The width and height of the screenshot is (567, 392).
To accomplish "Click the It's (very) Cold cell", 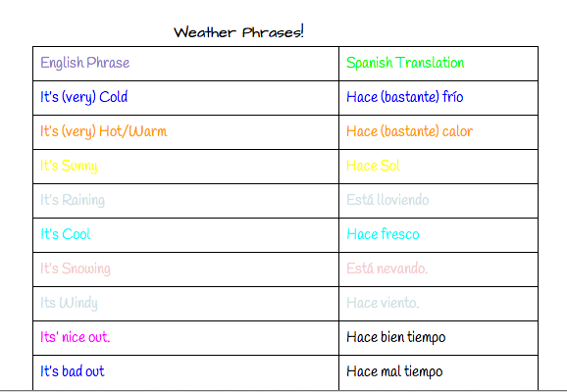I will [185, 98].
